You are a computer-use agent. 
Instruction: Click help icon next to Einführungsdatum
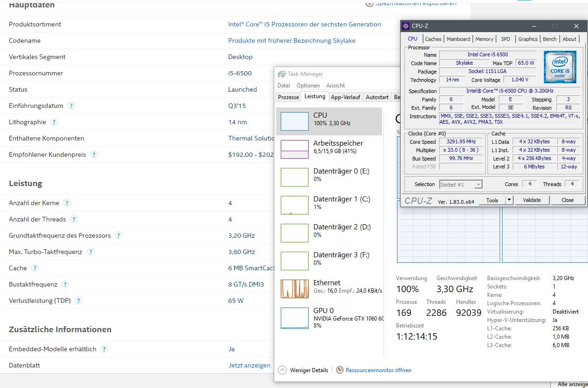pyautogui.click(x=71, y=106)
